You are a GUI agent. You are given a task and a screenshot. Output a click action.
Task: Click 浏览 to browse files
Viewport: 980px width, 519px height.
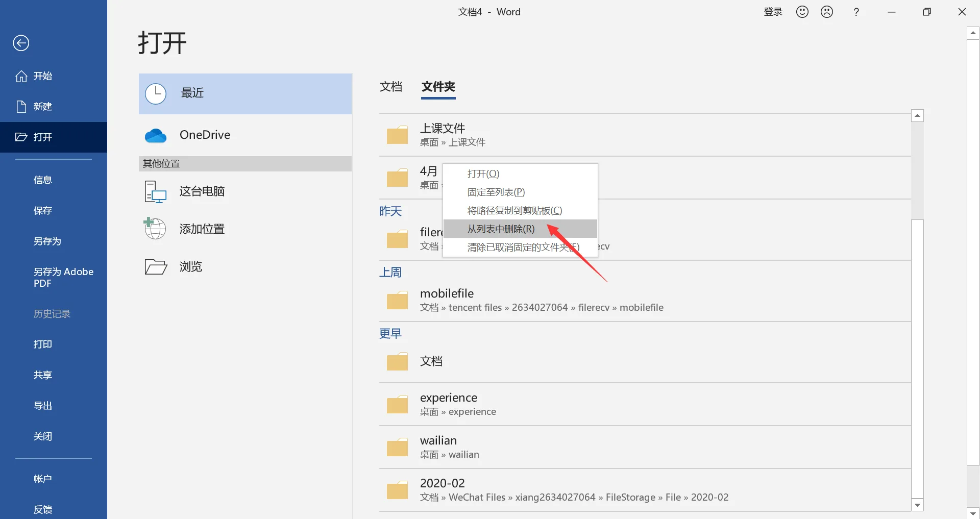point(246,267)
